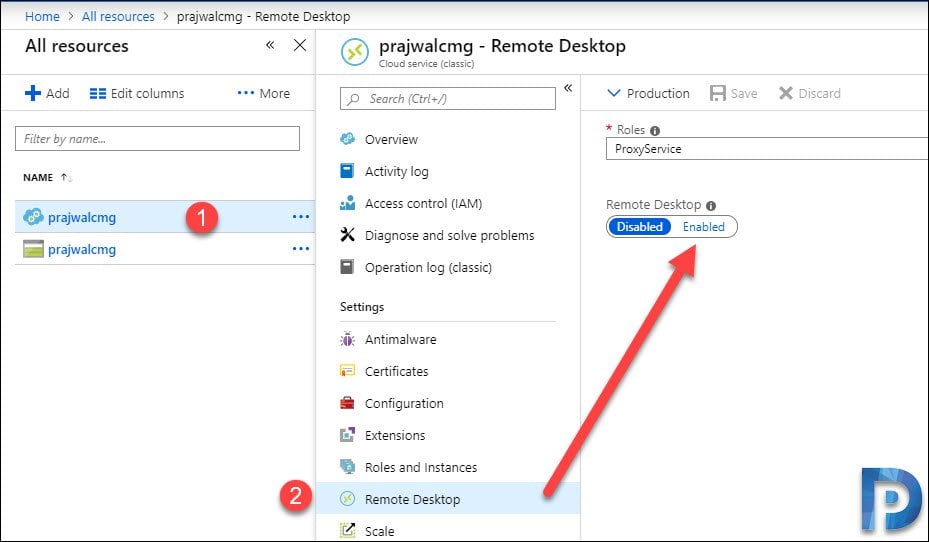
Task: Click the Scale icon
Action: tap(347, 530)
